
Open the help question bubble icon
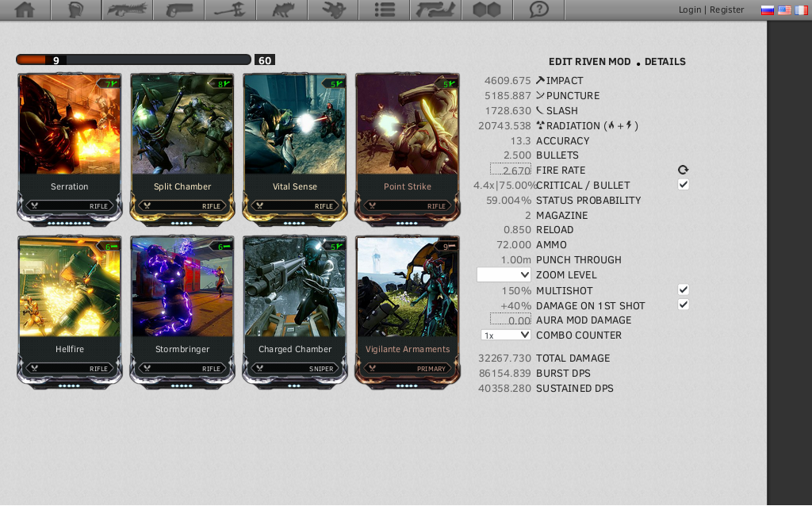coord(539,10)
